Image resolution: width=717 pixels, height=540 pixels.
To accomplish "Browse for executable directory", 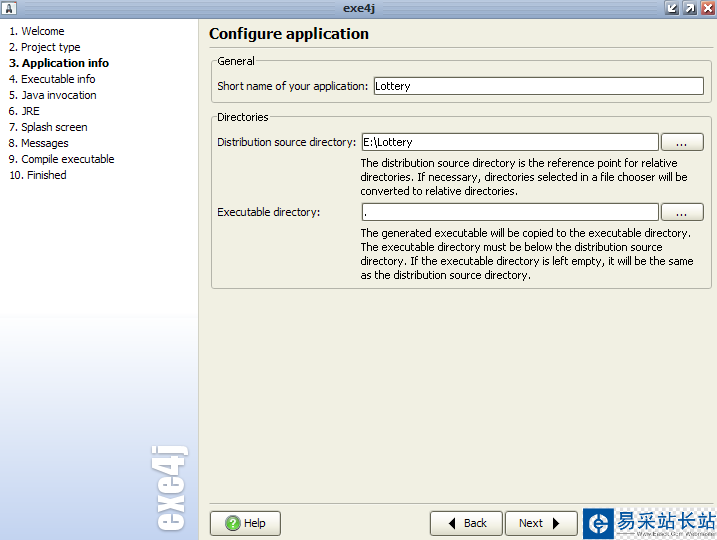I will click(682, 212).
